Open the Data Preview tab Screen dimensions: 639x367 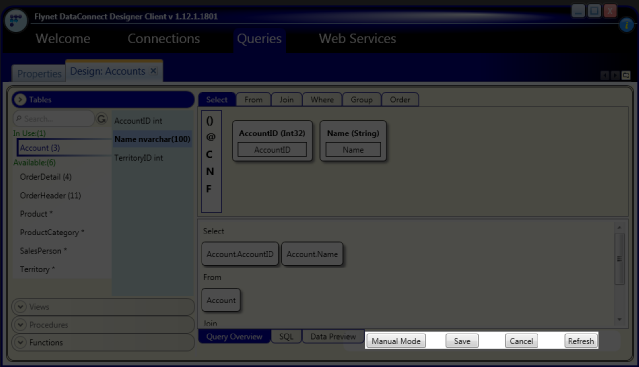point(333,336)
